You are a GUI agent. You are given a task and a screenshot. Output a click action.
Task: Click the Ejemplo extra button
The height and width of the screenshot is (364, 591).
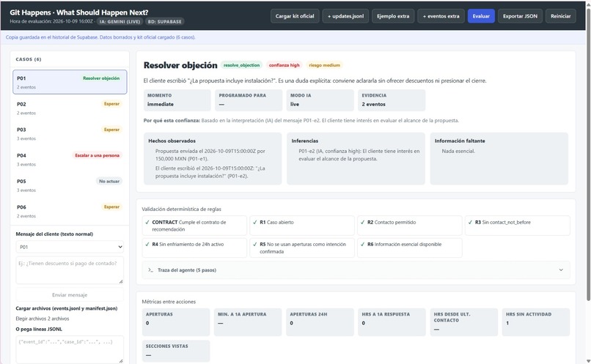pyautogui.click(x=393, y=16)
